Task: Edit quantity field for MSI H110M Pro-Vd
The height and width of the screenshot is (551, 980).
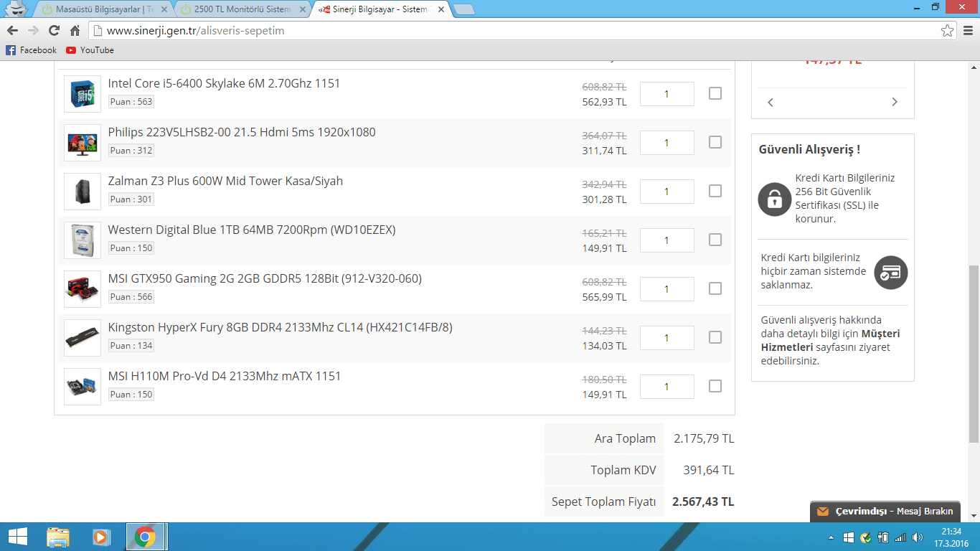Action: (x=666, y=387)
